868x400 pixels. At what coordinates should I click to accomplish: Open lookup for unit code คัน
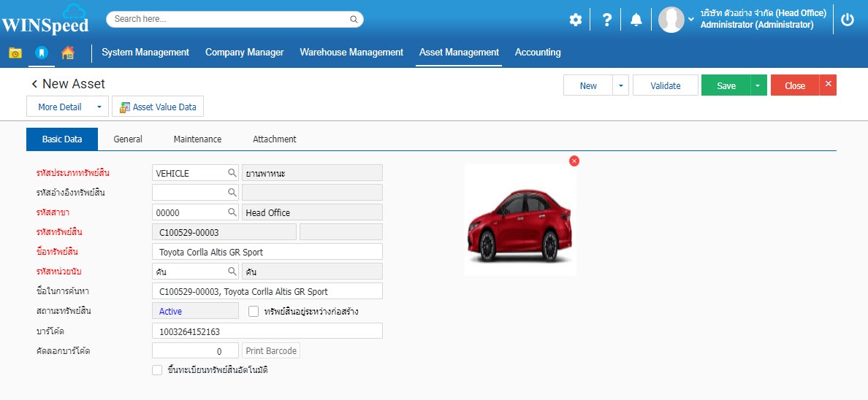(232, 272)
